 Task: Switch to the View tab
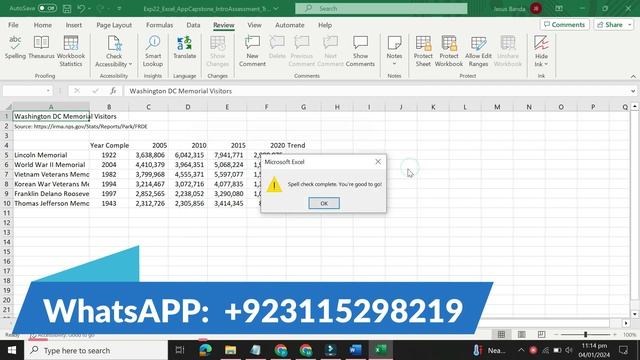click(x=254, y=25)
